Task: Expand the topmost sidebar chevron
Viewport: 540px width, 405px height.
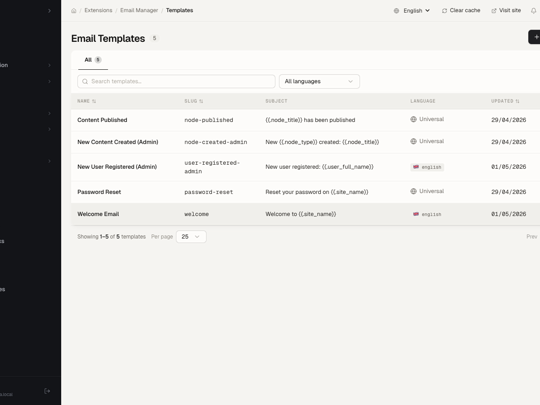Action: tap(49, 11)
